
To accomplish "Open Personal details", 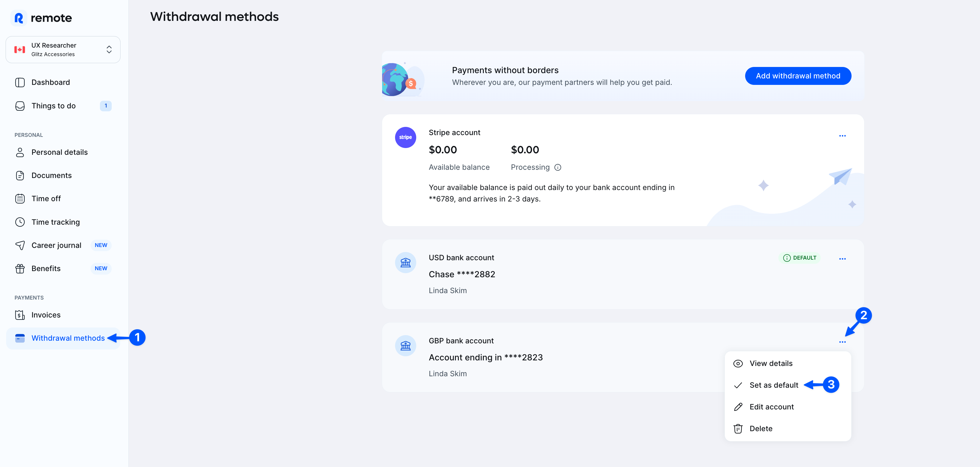I will pyautogui.click(x=63, y=152).
